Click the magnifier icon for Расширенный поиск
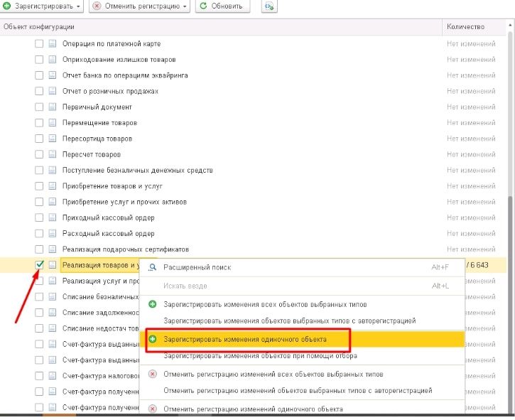The image size is (515, 420). pos(152,267)
